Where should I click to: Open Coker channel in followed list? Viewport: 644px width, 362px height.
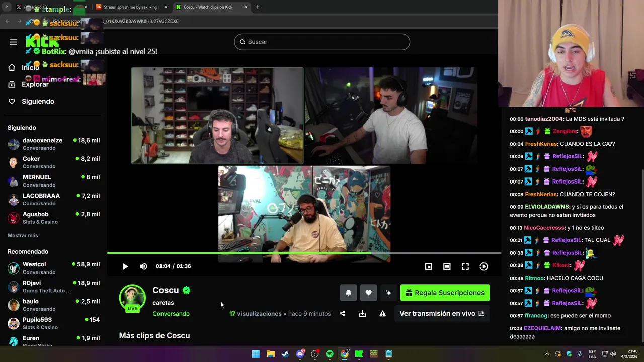click(53, 162)
